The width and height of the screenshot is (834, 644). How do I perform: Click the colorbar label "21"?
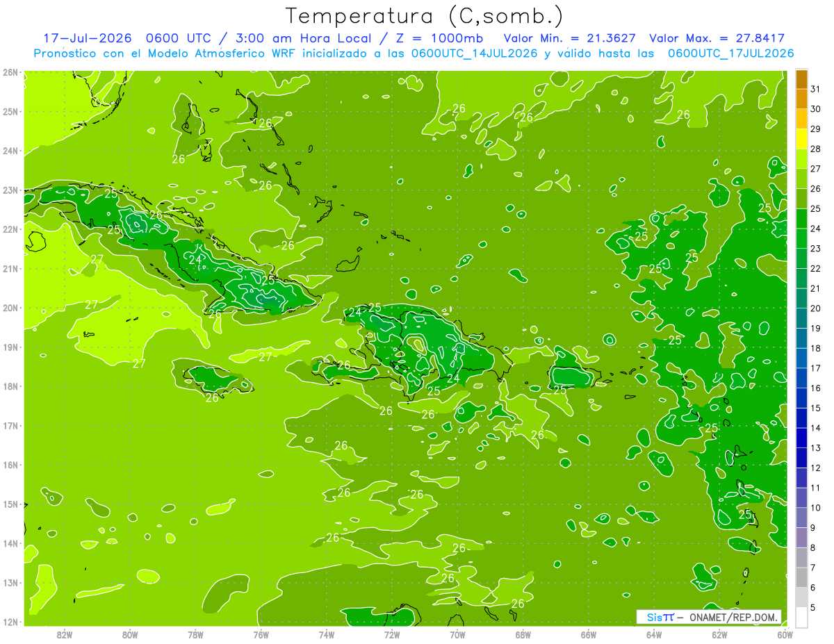[815, 288]
